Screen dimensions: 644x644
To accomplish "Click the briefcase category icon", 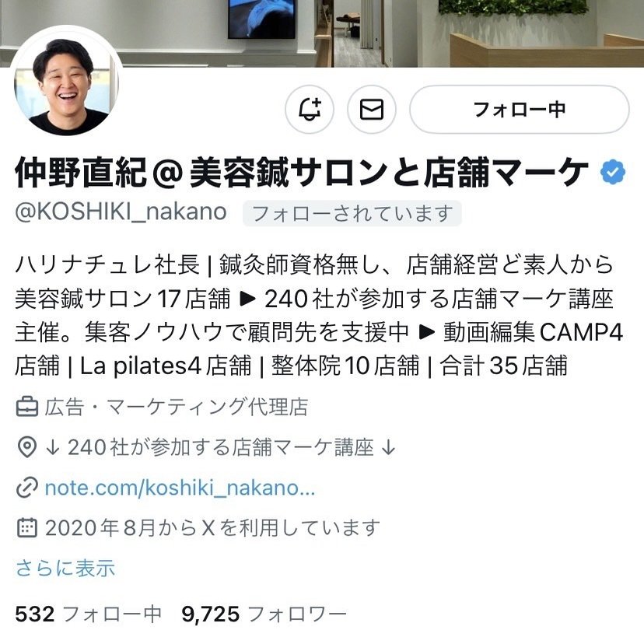I will click(x=27, y=407).
